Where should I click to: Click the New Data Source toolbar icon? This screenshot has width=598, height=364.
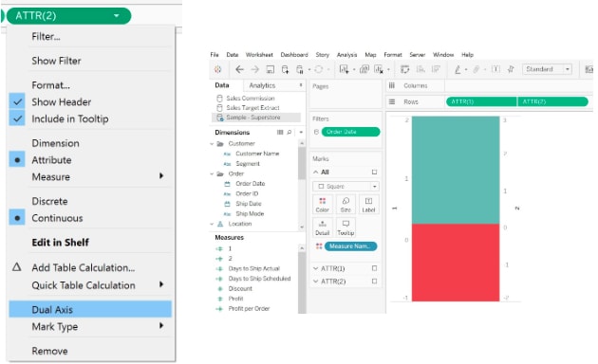click(285, 69)
